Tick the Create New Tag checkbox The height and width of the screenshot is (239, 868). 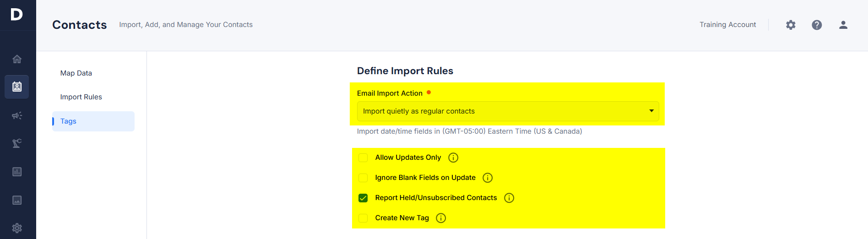(x=363, y=218)
